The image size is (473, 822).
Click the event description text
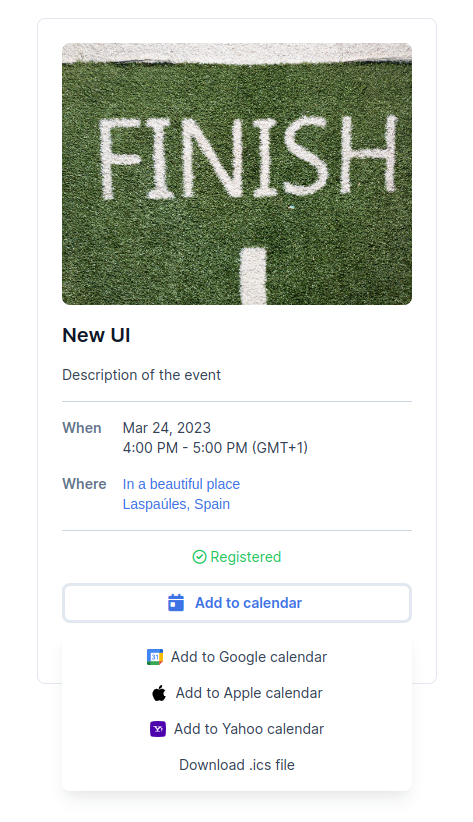click(142, 375)
